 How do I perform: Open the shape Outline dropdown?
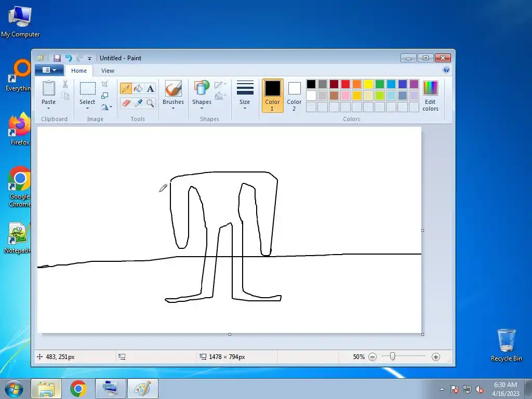(220, 84)
